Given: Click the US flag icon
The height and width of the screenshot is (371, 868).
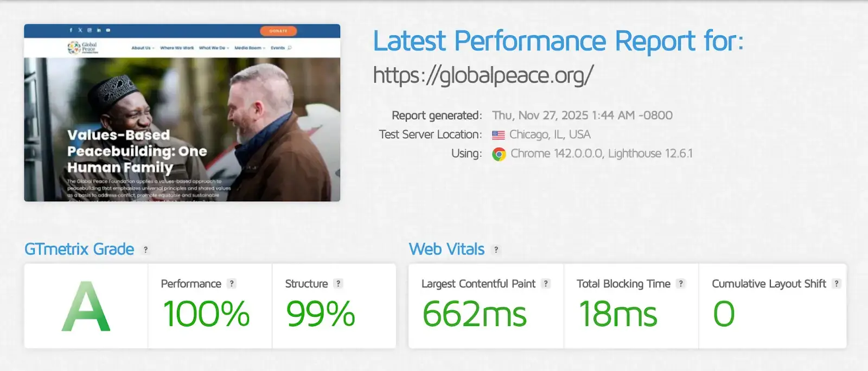Looking at the screenshot, I should [x=498, y=135].
